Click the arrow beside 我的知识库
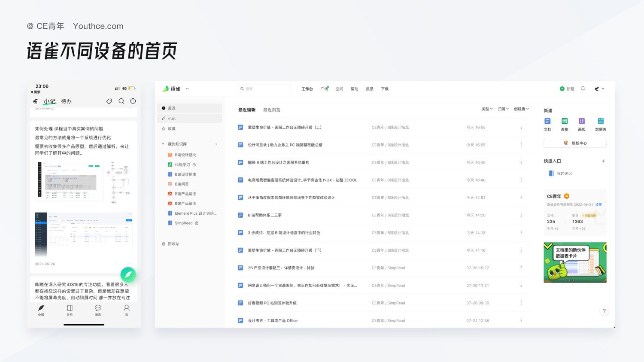644x362 pixels. (216, 144)
